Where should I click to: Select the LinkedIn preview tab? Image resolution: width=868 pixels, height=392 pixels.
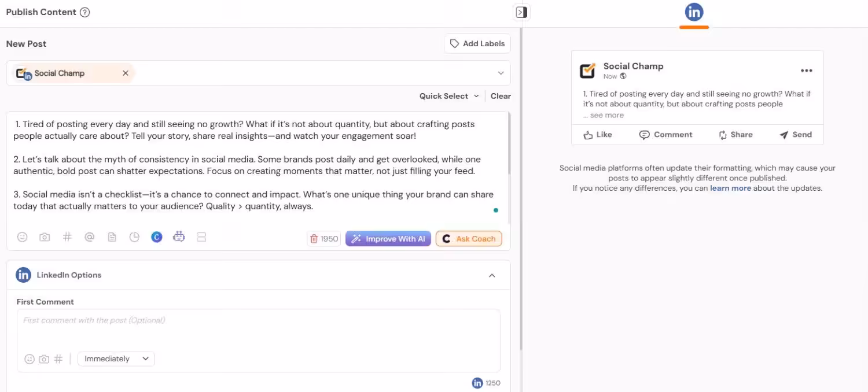694,12
